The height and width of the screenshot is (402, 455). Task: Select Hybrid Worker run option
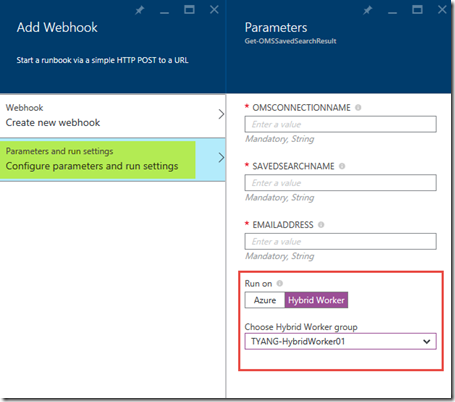click(x=316, y=300)
